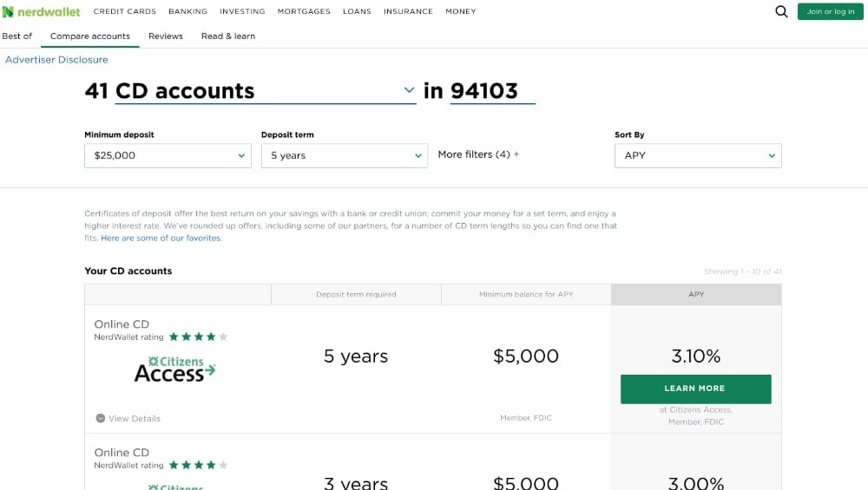This screenshot has height=490, width=868.
Task: Click the View Details chevron icon
Action: (101, 418)
